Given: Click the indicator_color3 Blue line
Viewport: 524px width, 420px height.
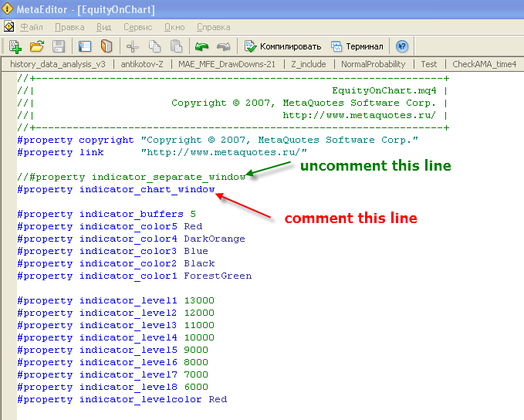Looking at the screenshot, I should pos(113,251).
